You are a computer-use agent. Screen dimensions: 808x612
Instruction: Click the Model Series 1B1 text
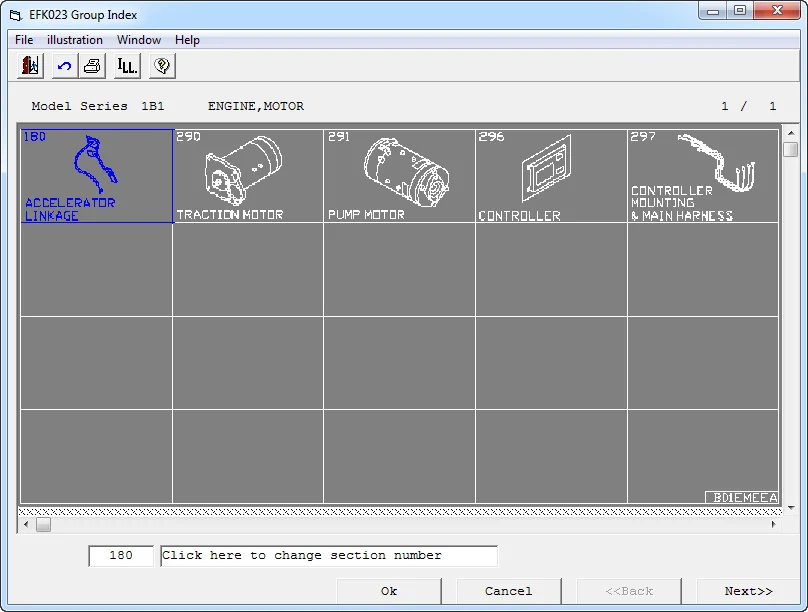click(x=98, y=106)
